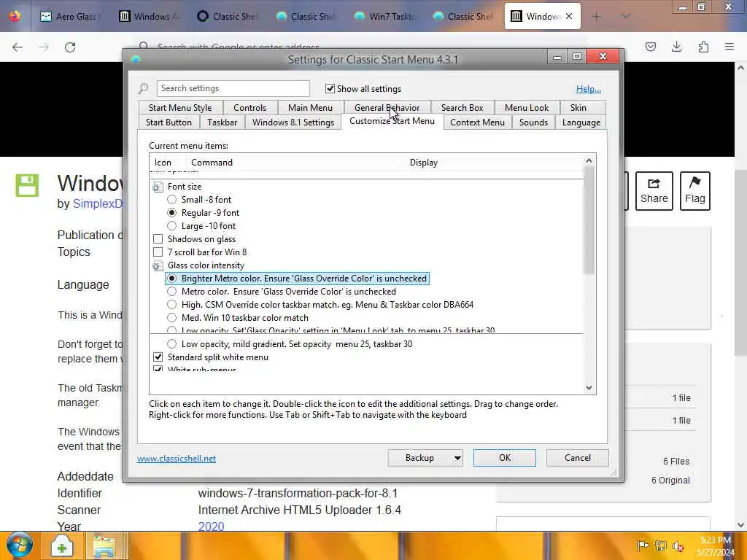This screenshot has width=747, height=560.
Task: Click the network tray icon
Action: coord(660,545)
